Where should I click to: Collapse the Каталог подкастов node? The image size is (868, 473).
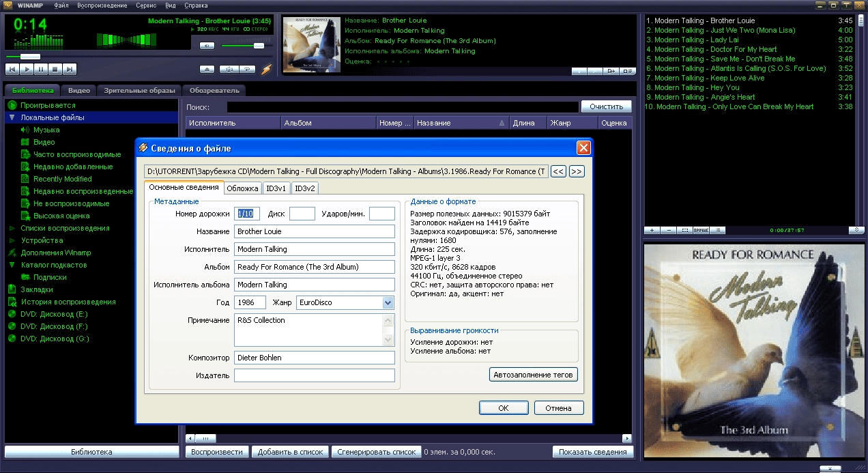tap(12, 265)
